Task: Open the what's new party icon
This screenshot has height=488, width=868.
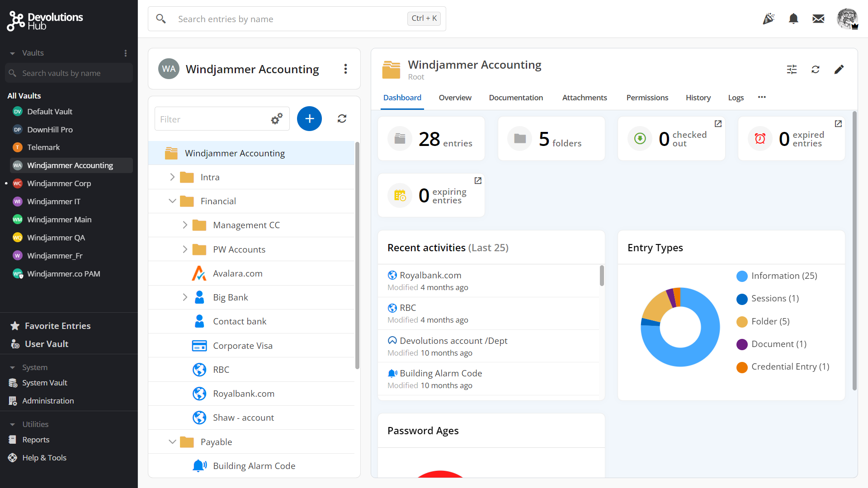Action: 769,19
